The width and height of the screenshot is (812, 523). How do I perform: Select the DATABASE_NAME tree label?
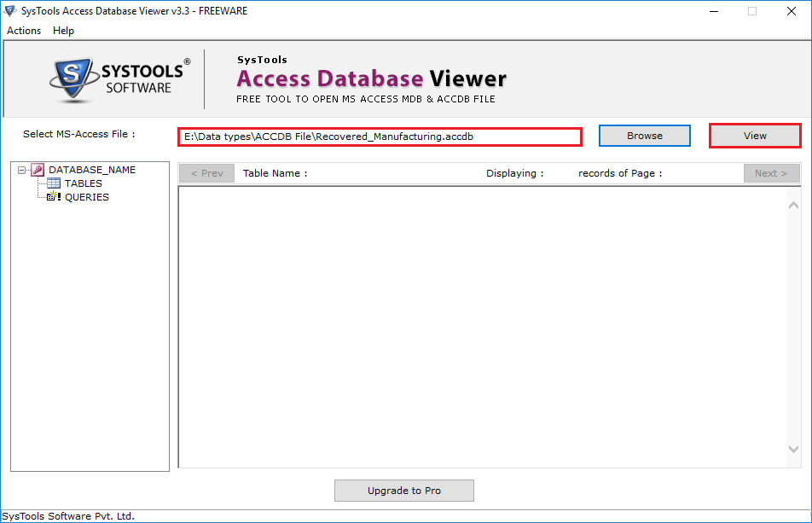point(92,170)
